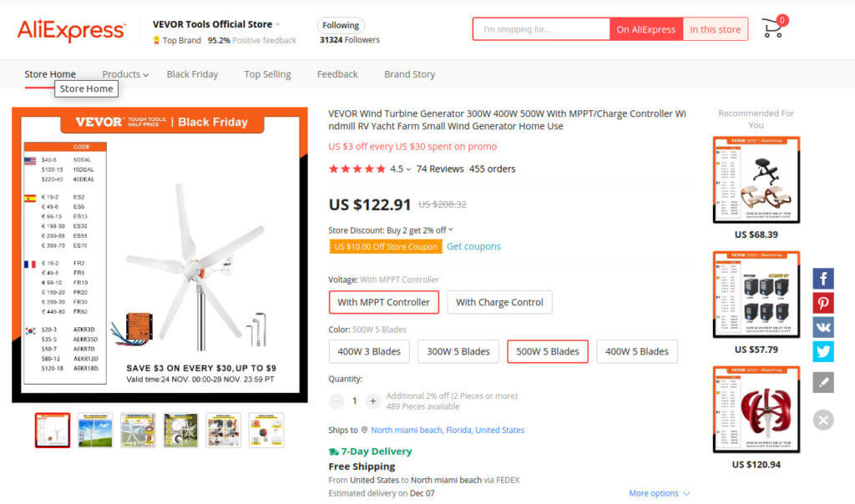Dismiss the floating sidebar with X icon

point(823,420)
